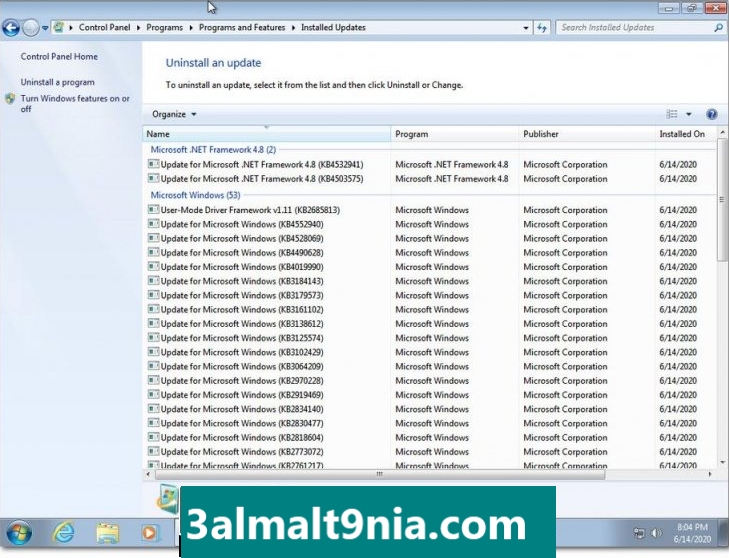This screenshot has width=729, height=558.
Task: Sort by the Installed On column header
Action: [x=685, y=134]
